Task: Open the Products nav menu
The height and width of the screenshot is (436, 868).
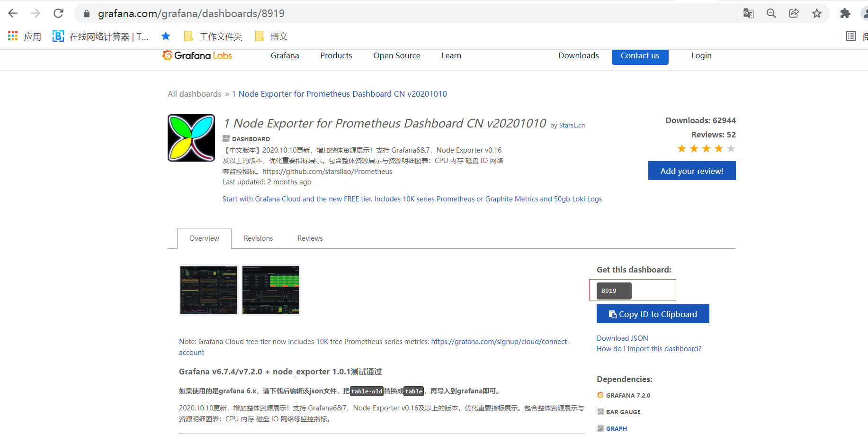Action: coord(336,55)
